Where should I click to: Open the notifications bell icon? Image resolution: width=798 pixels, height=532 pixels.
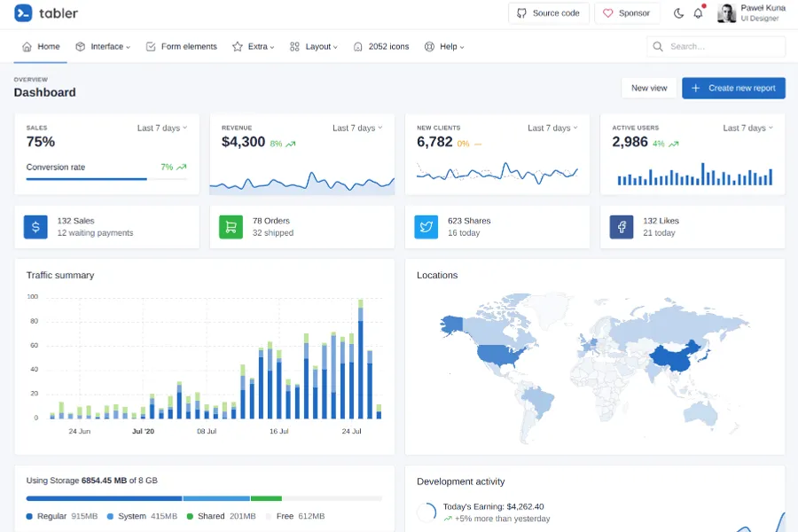click(698, 13)
